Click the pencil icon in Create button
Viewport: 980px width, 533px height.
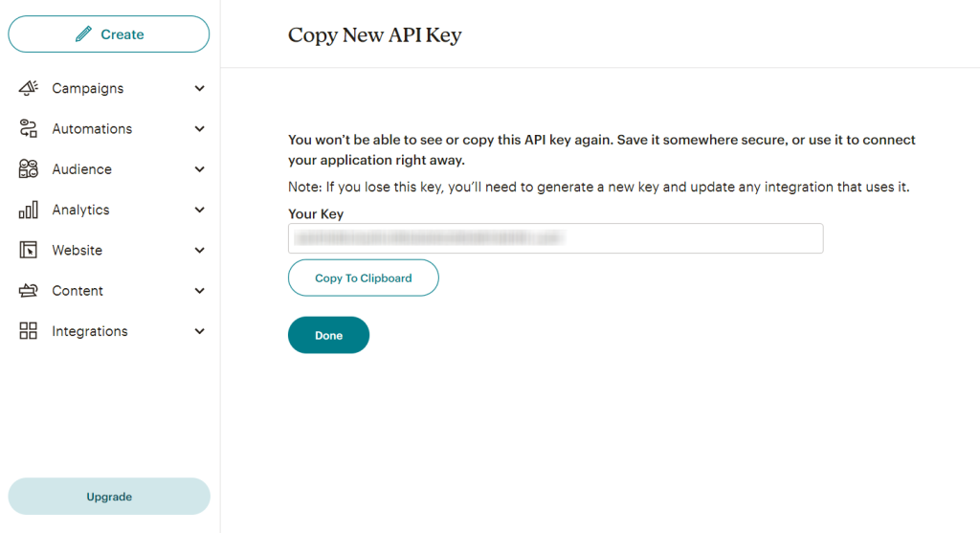point(84,34)
